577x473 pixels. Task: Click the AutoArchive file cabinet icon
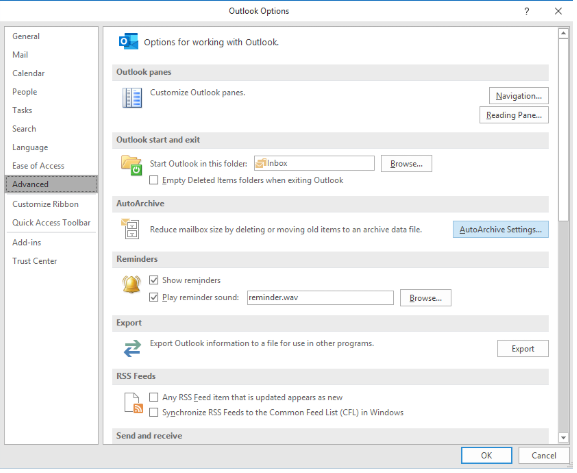click(x=130, y=229)
